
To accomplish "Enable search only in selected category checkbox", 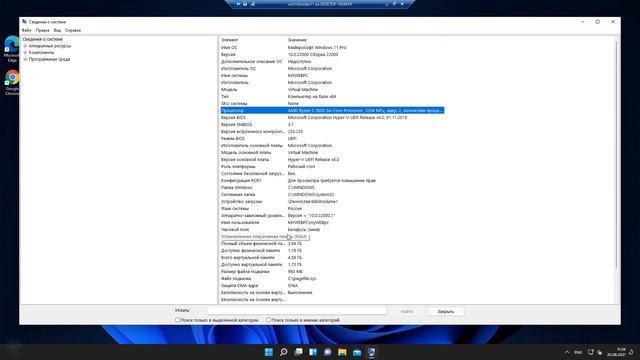I will pyautogui.click(x=178, y=320).
